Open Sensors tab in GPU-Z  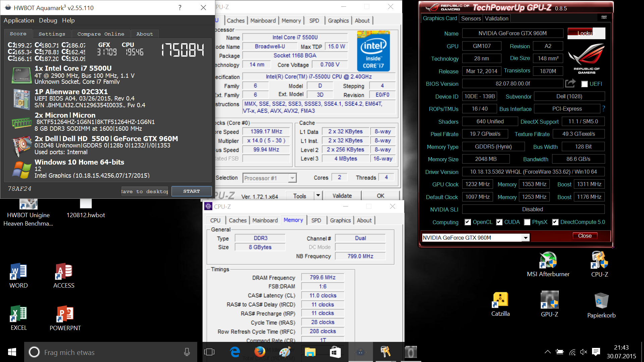(471, 18)
